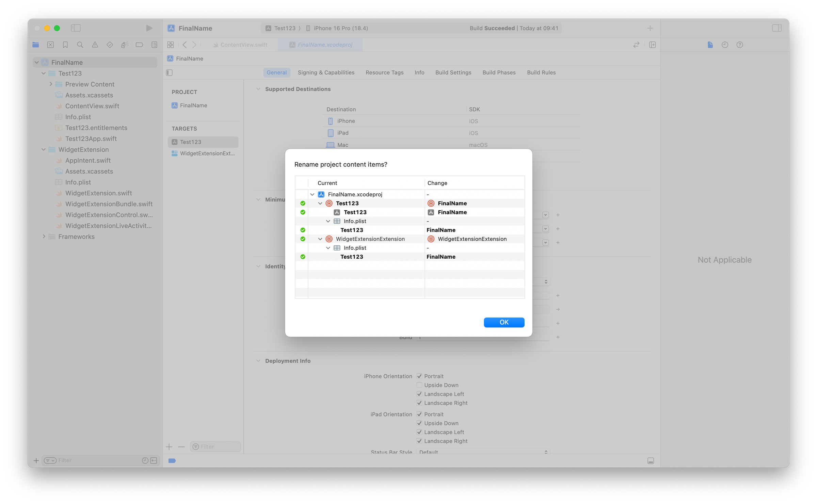Open the Bookmark navigator icon
Viewport: 817px width, 504px height.
(65, 45)
